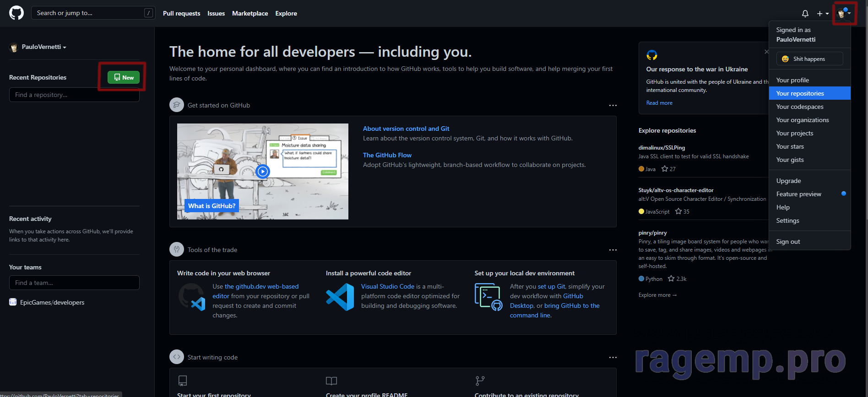Click the github.dev editor logo
Screen dimensions: 868x397
click(x=191, y=297)
